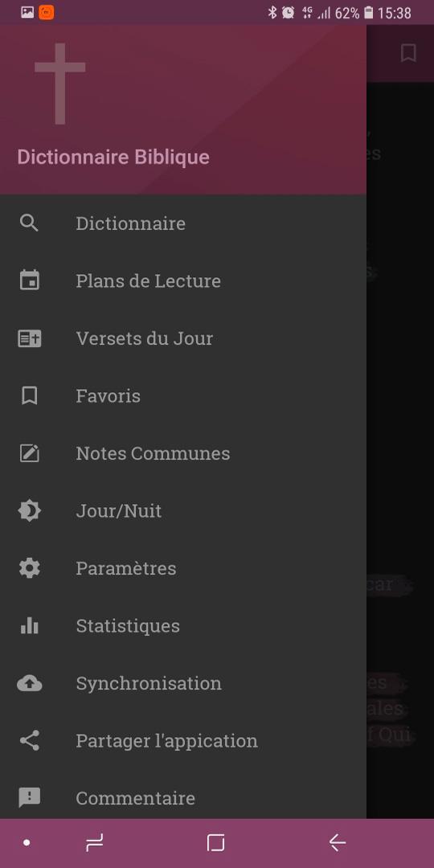Tap the Dictionnaire Biblique header title

point(113,158)
